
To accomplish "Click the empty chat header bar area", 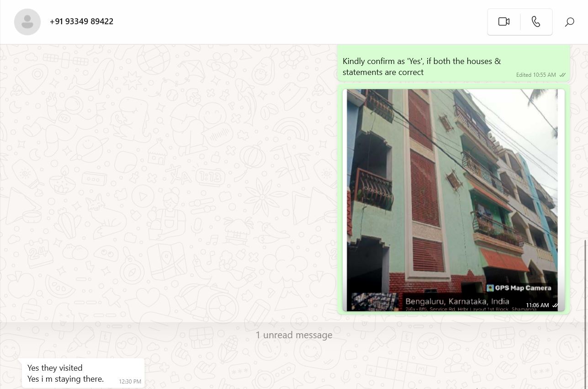I will (297, 22).
